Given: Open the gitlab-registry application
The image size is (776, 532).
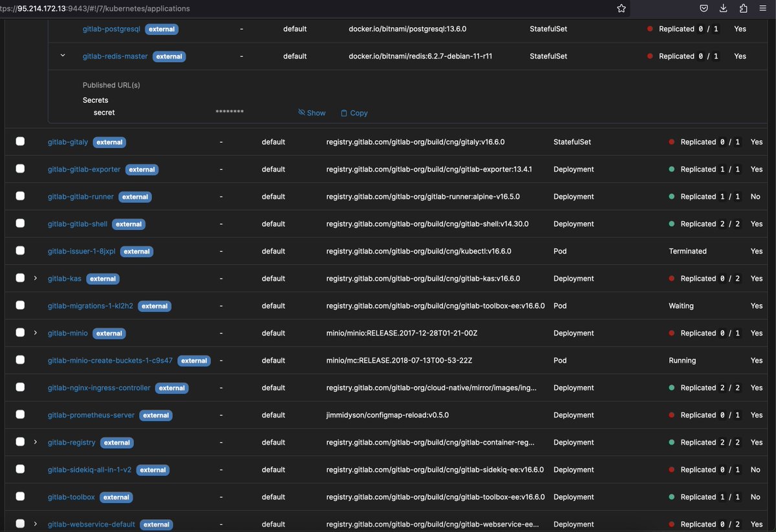Looking at the screenshot, I should tap(72, 443).
